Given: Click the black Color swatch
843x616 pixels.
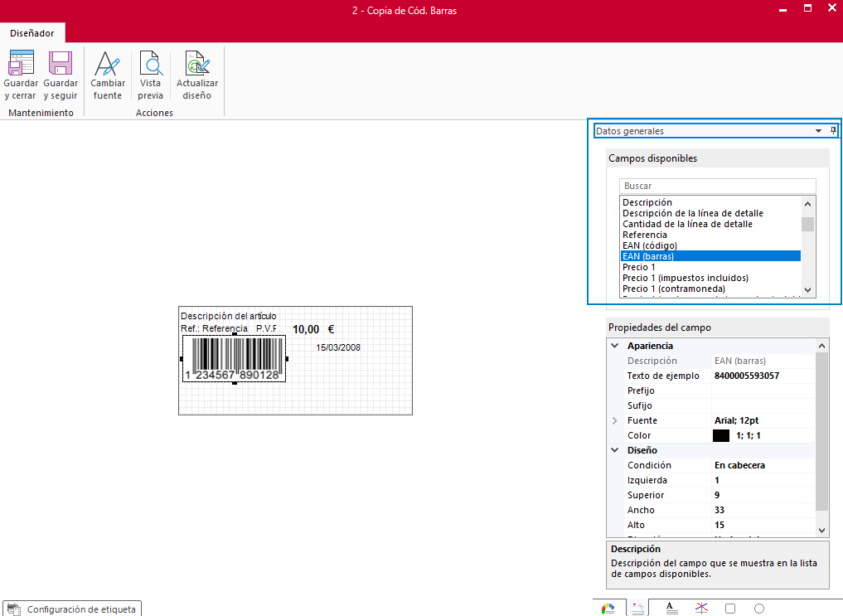Looking at the screenshot, I should pos(721,435).
